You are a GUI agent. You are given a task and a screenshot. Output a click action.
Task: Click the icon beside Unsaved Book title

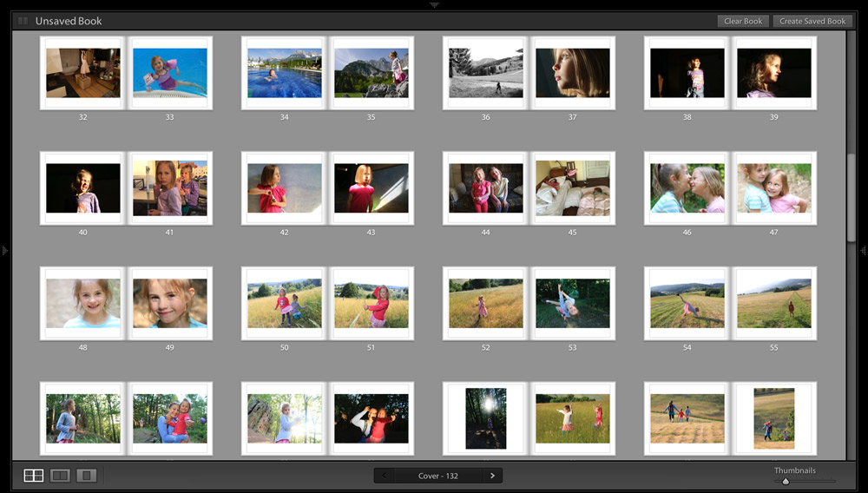pyautogui.click(x=23, y=21)
